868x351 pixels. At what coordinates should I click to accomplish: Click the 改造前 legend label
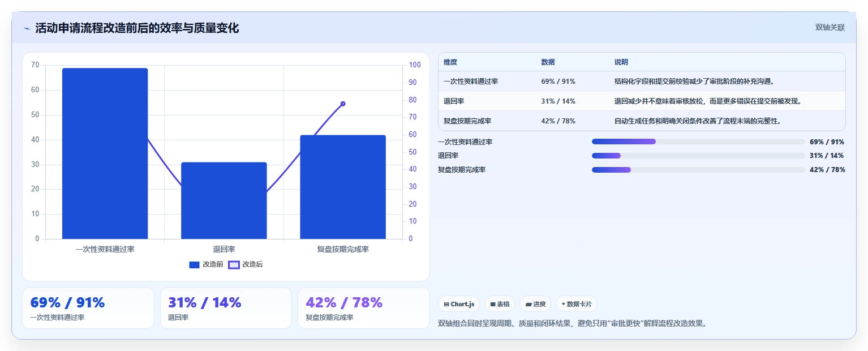(213, 264)
